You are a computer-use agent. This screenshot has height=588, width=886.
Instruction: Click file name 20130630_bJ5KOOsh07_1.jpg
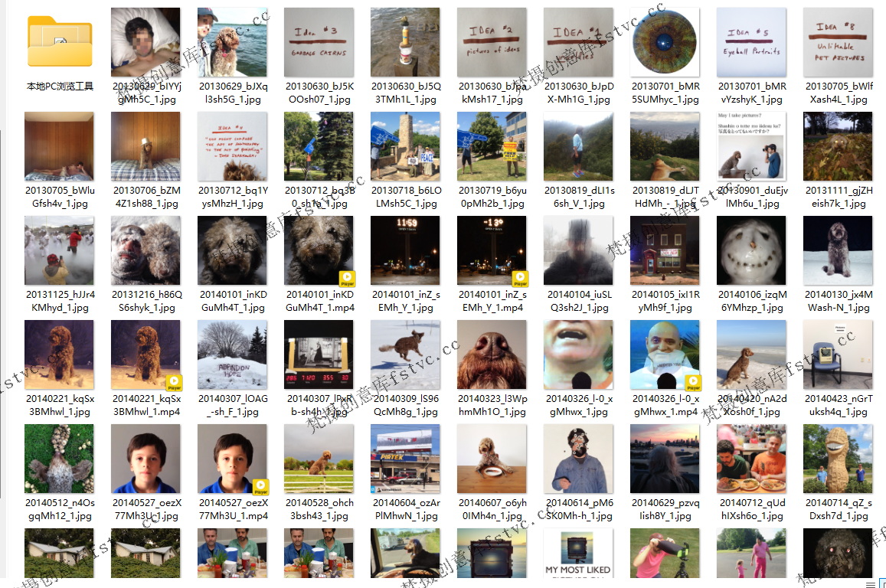[x=319, y=93]
